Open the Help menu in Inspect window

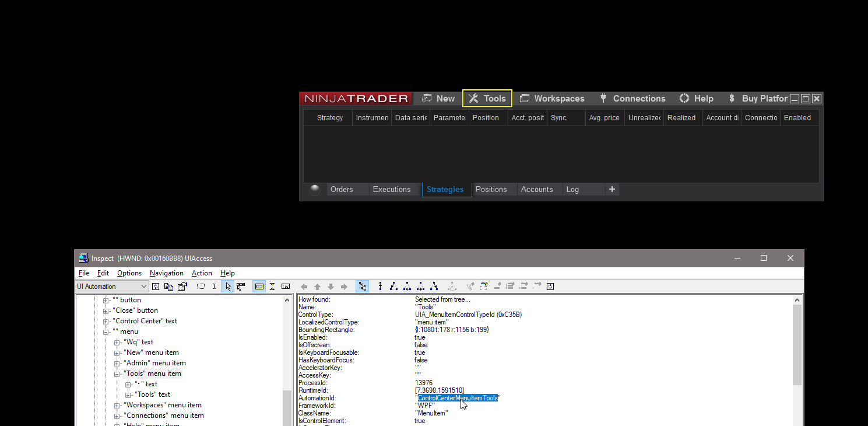tap(227, 273)
